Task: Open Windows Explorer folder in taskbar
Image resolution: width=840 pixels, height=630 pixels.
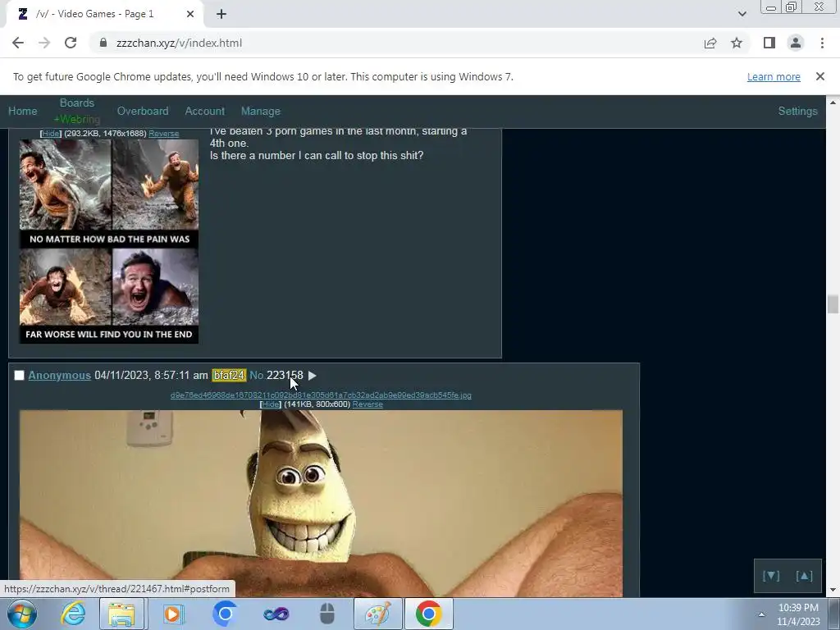Action: point(121,614)
